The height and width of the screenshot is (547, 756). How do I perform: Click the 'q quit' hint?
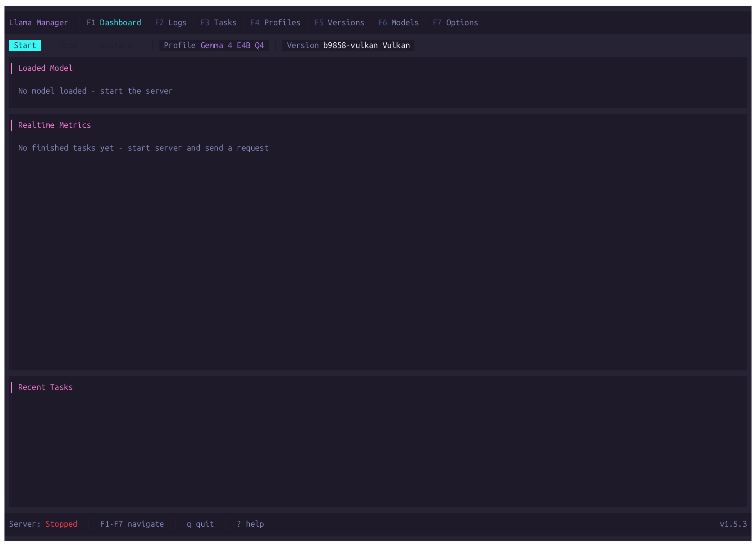200,524
